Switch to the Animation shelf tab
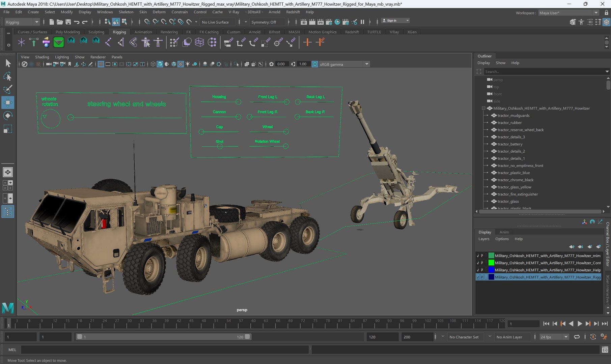Screen dimensions: 611x364 143,32
